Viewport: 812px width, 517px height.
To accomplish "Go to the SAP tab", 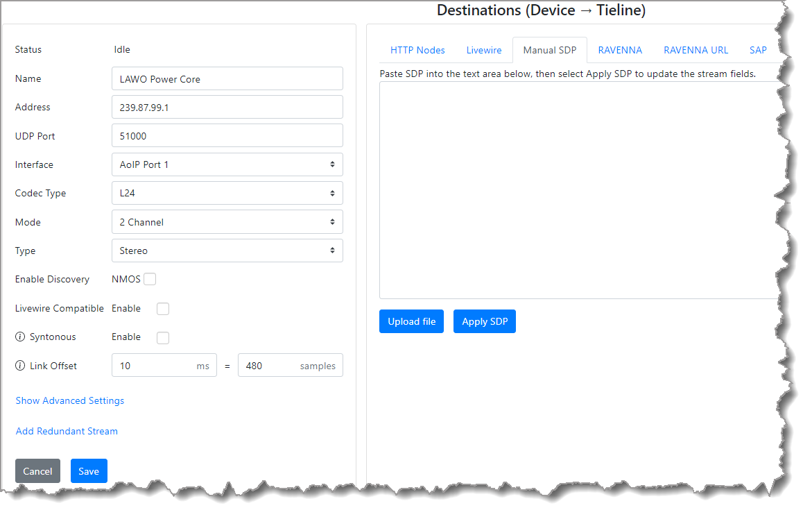I will (x=758, y=50).
